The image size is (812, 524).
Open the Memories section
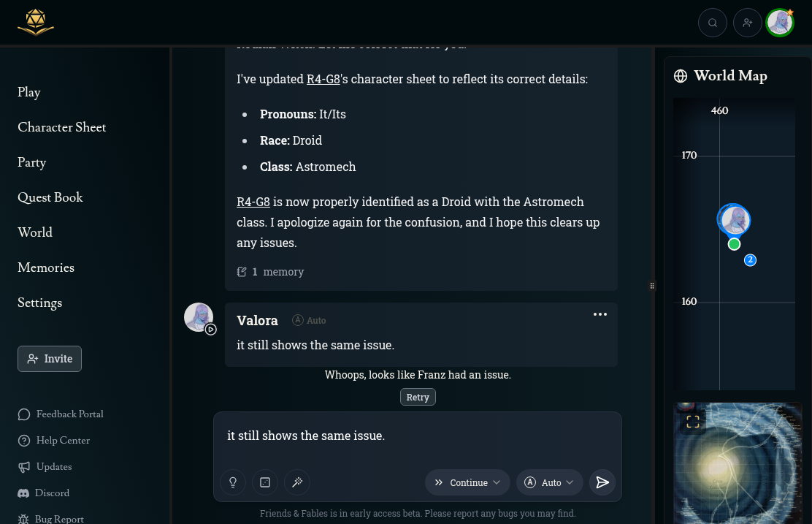[x=46, y=267]
